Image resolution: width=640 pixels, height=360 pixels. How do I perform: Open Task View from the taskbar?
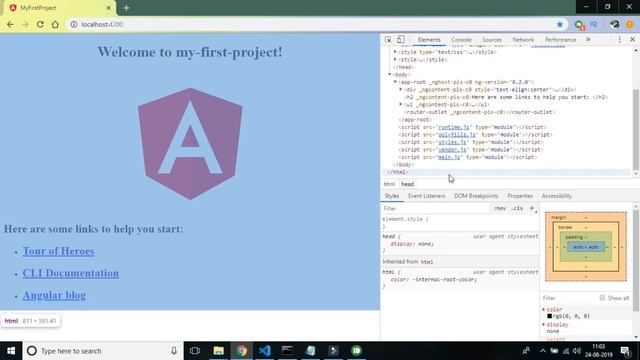(x=195, y=351)
